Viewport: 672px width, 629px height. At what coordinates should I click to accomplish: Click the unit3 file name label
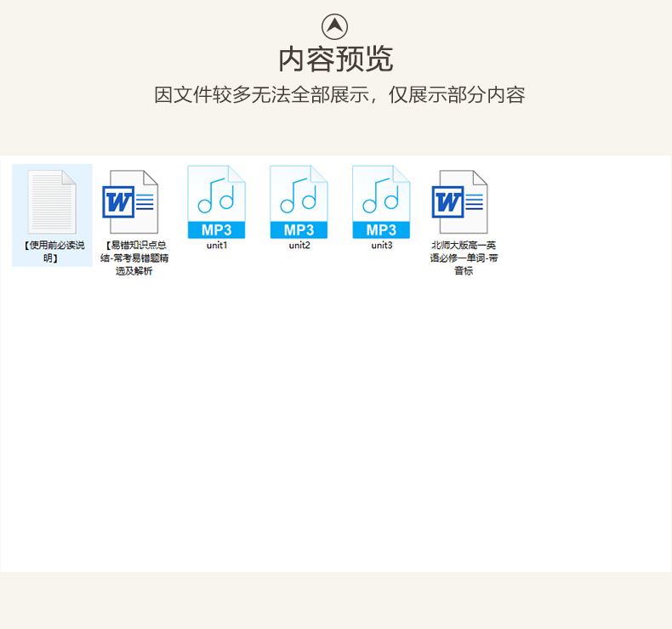pyautogui.click(x=381, y=246)
